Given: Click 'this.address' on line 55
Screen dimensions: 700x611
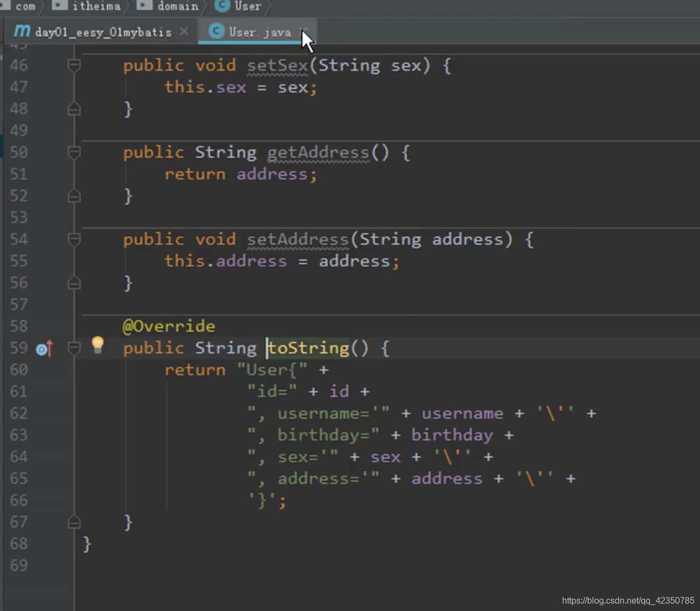Looking at the screenshot, I should [x=225, y=261].
